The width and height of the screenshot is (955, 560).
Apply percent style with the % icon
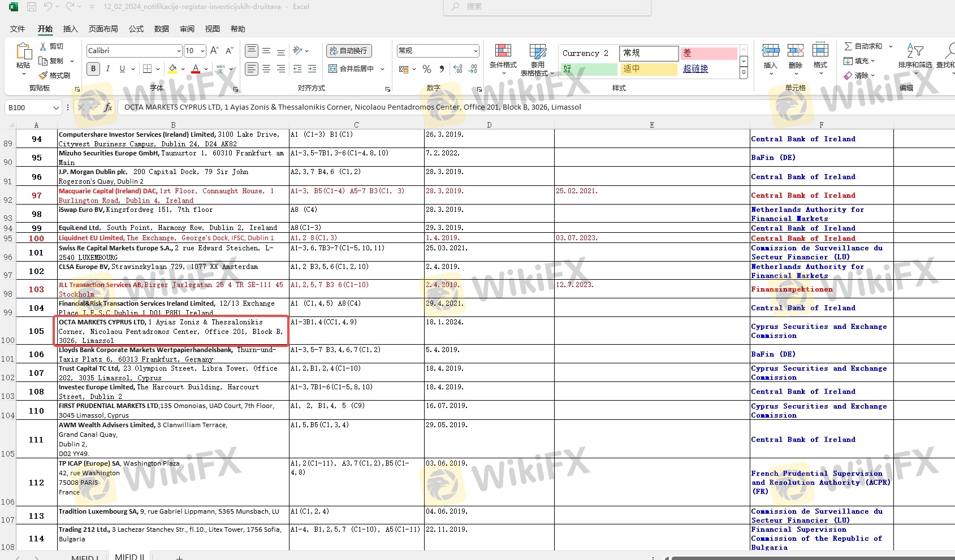pyautogui.click(x=427, y=69)
